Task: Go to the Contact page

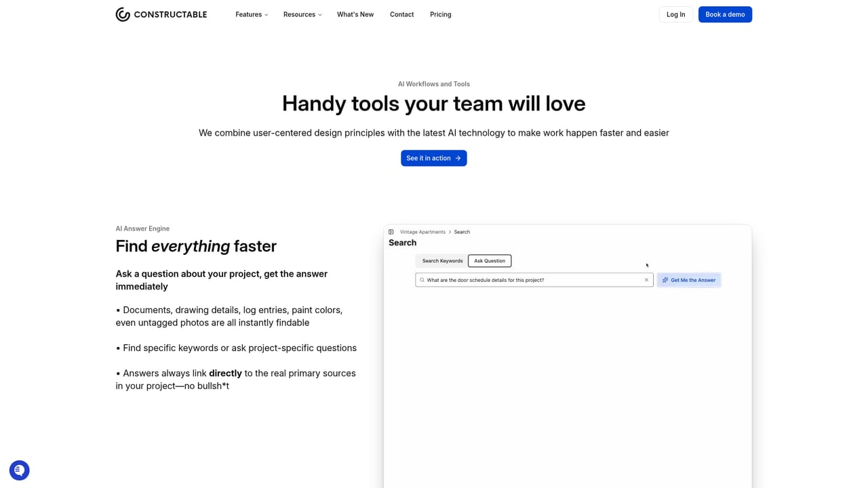Action: 402,14
